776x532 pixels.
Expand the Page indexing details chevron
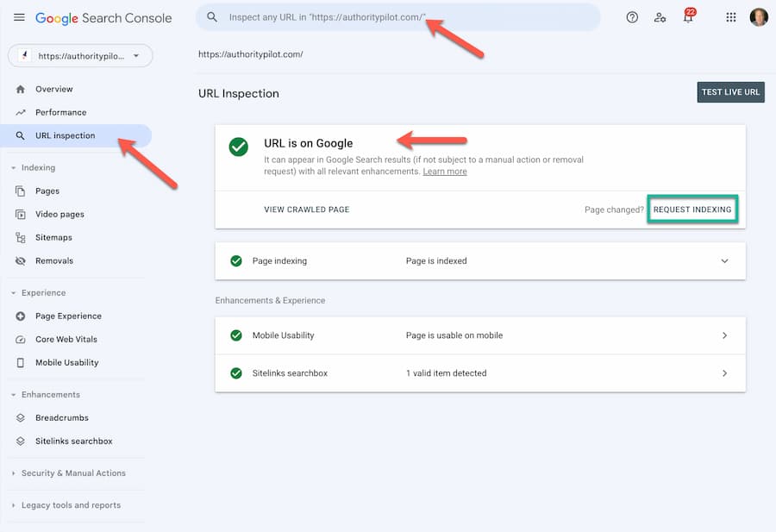pos(724,261)
